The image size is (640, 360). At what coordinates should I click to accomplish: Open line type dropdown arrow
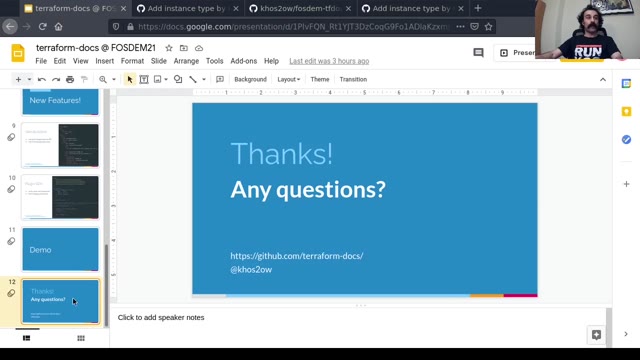point(204,79)
